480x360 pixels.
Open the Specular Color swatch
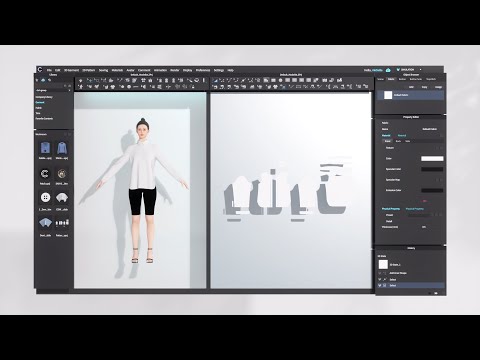coord(432,169)
